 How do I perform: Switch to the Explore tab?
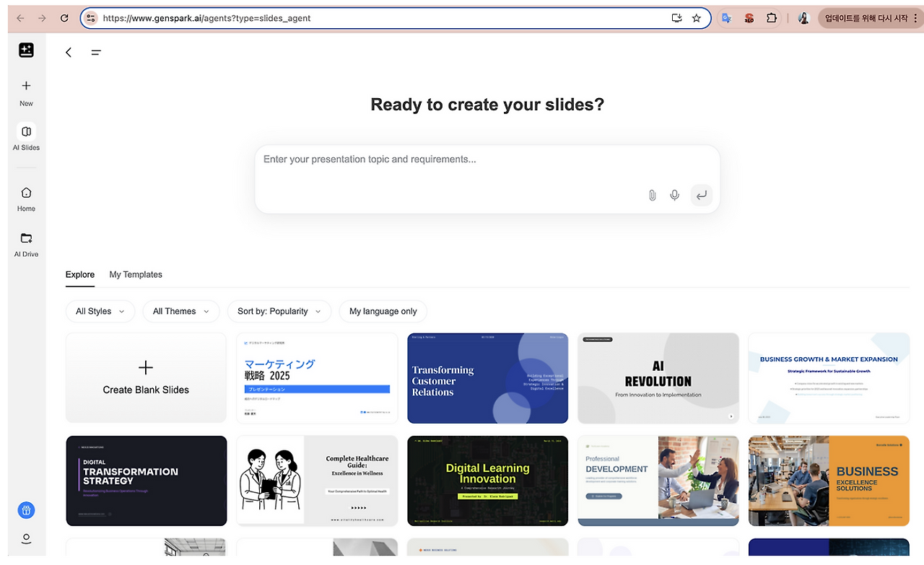point(80,275)
